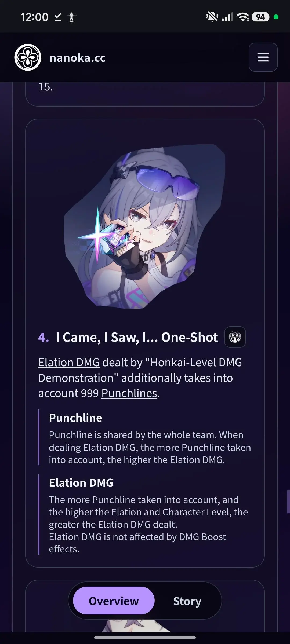Tap the page scrollbar handle on right edge
The image size is (290, 644).
[288, 502]
